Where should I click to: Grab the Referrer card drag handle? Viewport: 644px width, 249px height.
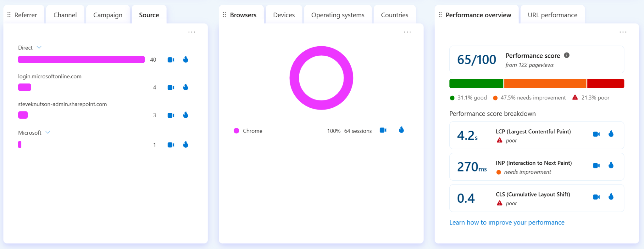pos(9,15)
